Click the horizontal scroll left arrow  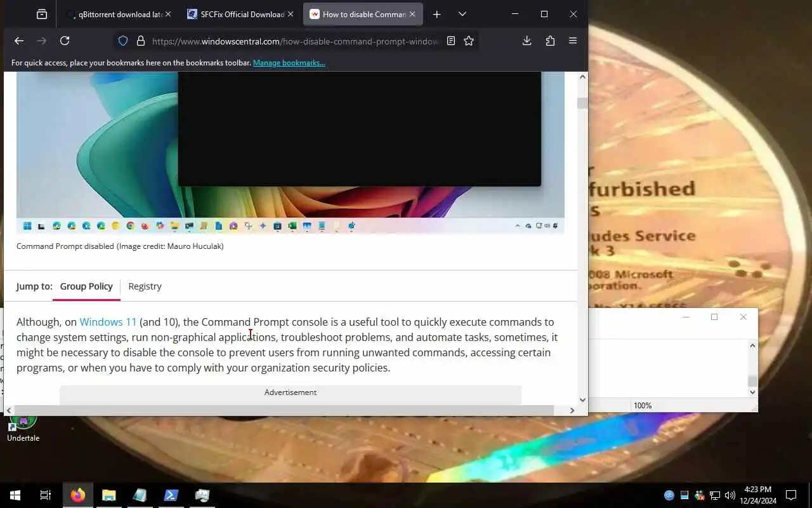click(10, 410)
